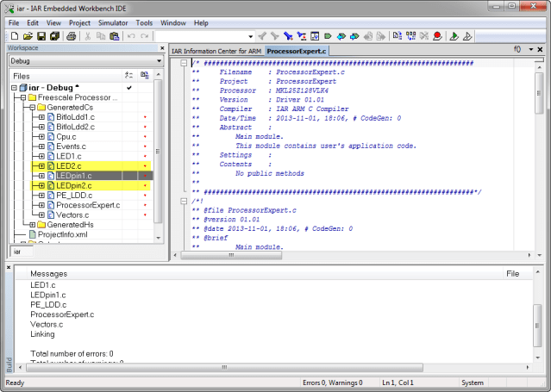Expand the GeneratedHs folder
The image size is (551, 392).
pos(30,224)
